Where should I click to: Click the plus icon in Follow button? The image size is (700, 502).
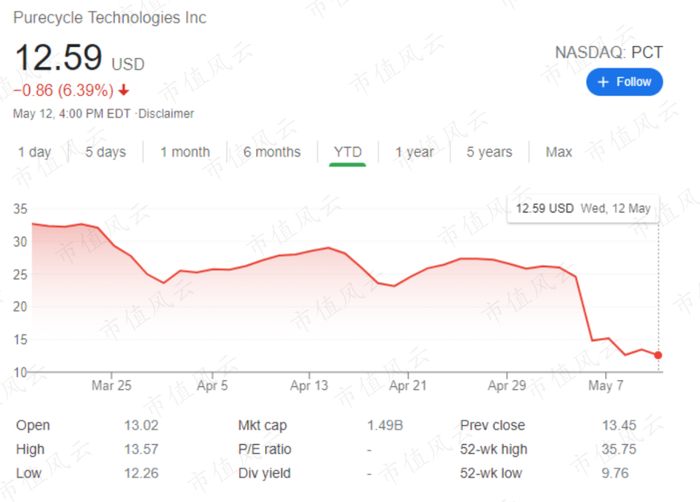(603, 82)
